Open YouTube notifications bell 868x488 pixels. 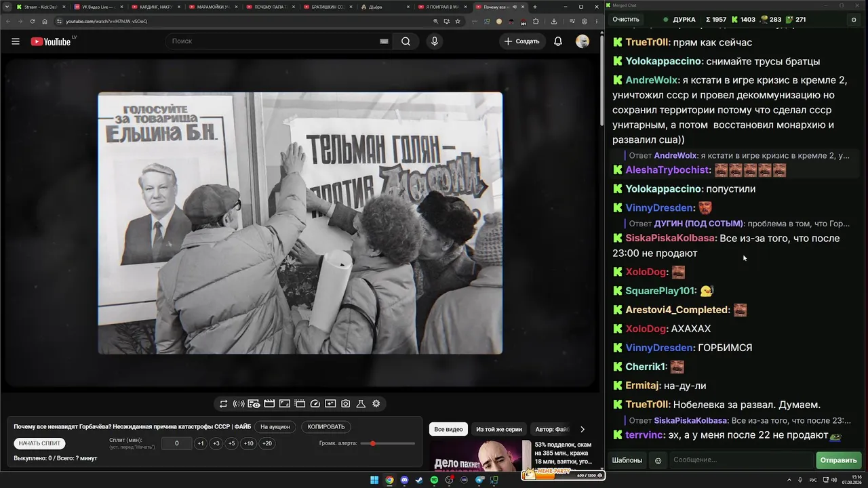(558, 41)
